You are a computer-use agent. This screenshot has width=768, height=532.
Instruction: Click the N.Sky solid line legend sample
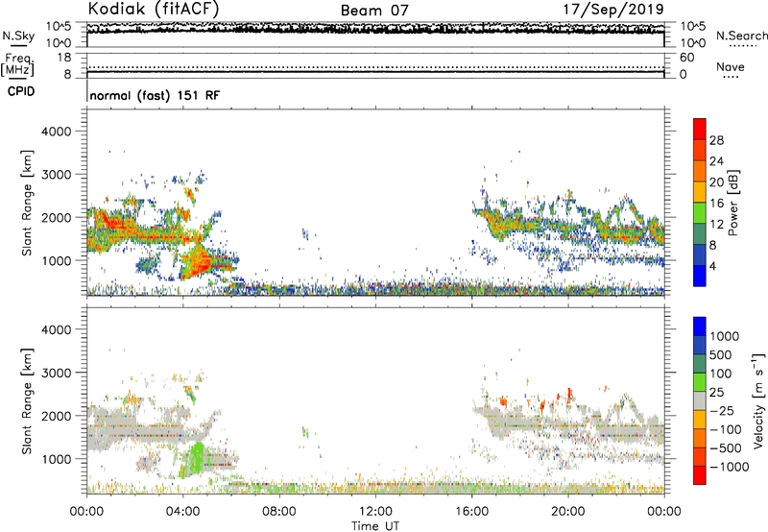tap(18, 45)
